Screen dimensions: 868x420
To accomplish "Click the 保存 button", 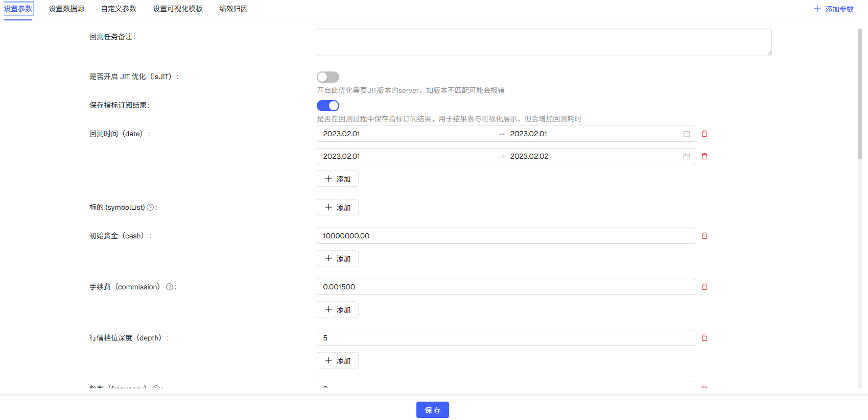I will [x=432, y=410].
